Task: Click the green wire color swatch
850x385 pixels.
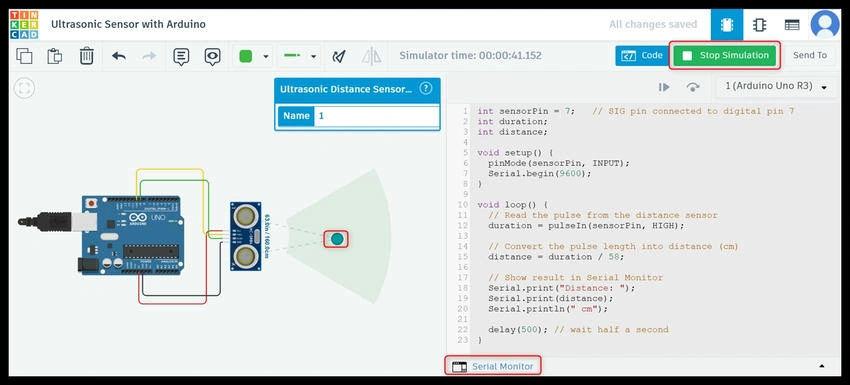Action: point(246,56)
